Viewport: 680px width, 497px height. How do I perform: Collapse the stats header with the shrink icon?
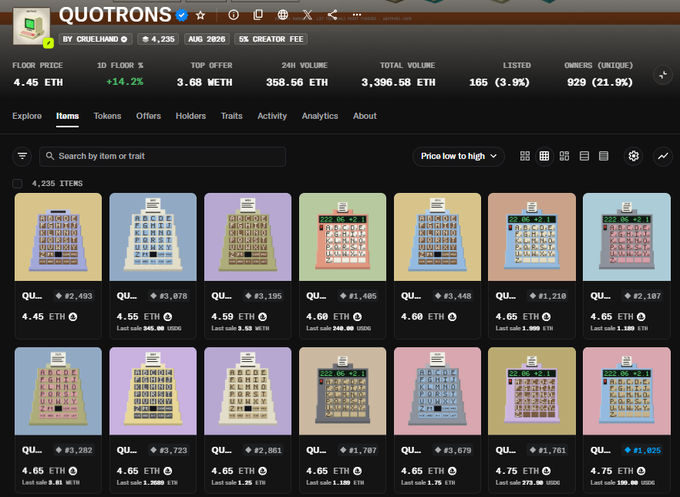663,75
